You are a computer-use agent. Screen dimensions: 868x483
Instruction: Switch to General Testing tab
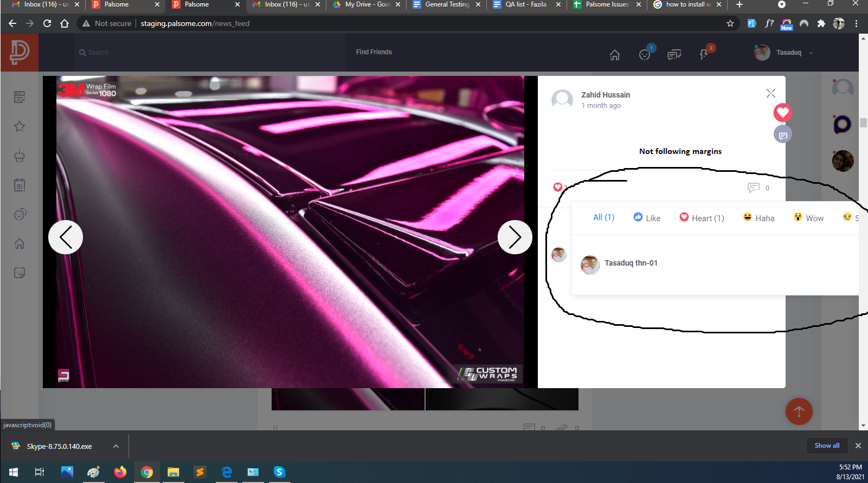coord(447,4)
